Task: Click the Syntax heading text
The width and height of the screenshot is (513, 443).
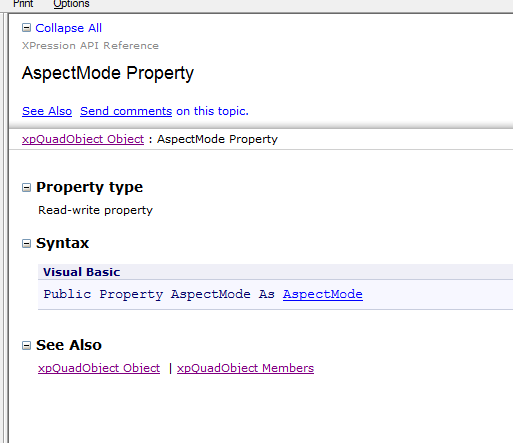Action: click(x=63, y=243)
